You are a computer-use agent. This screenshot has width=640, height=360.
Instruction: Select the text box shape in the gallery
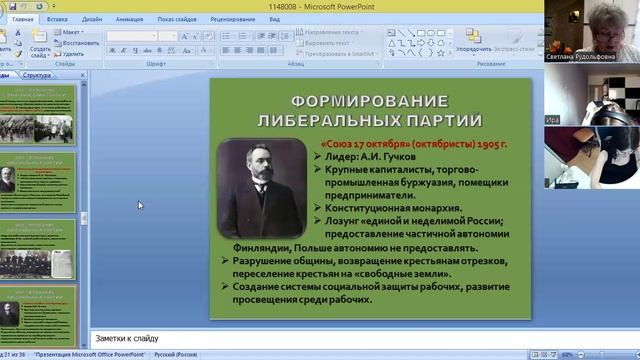pyautogui.click(x=391, y=33)
